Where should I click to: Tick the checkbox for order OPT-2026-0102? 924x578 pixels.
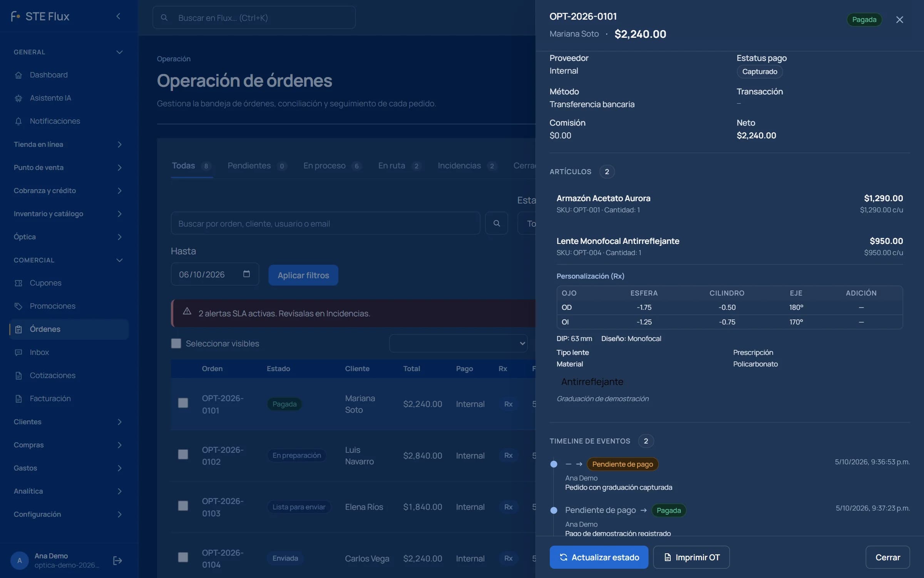click(x=183, y=455)
